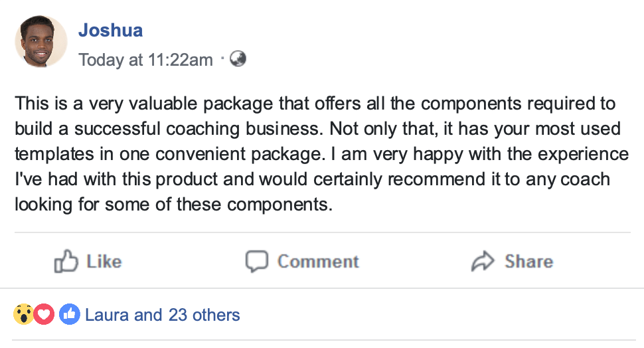Click the name 'Laura' in reactions
Screen dimensions: 644x348
107,314
